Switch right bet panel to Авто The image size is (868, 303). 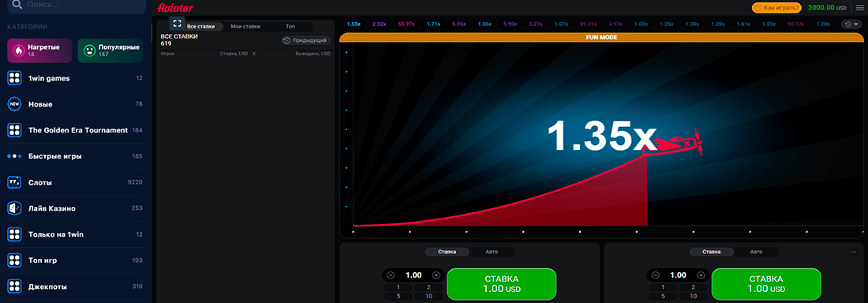pyautogui.click(x=756, y=252)
